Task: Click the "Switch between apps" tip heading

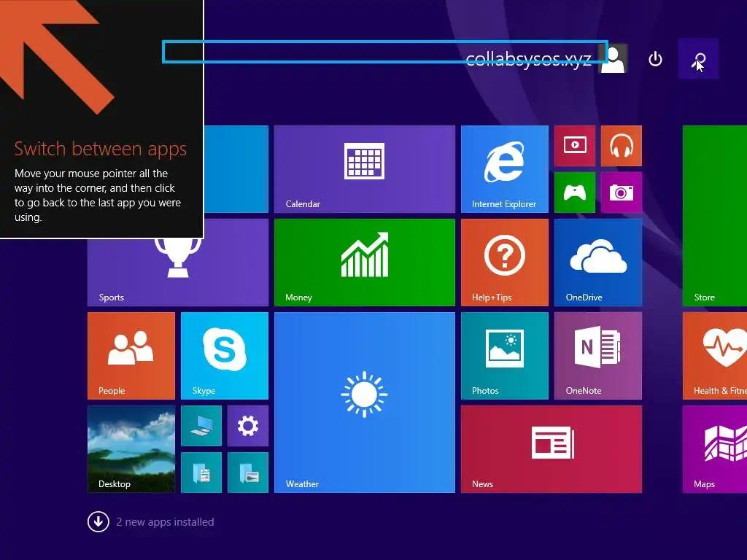Action: click(100, 149)
